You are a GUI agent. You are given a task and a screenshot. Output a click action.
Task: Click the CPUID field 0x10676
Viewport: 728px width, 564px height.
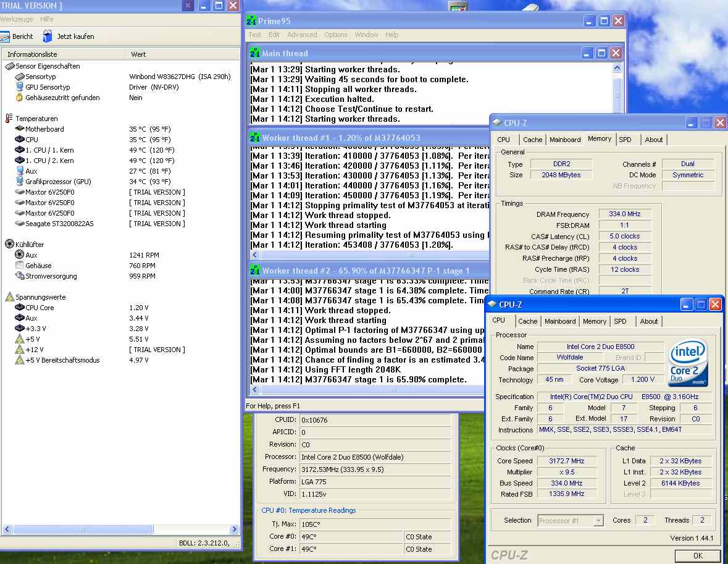[x=375, y=420]
